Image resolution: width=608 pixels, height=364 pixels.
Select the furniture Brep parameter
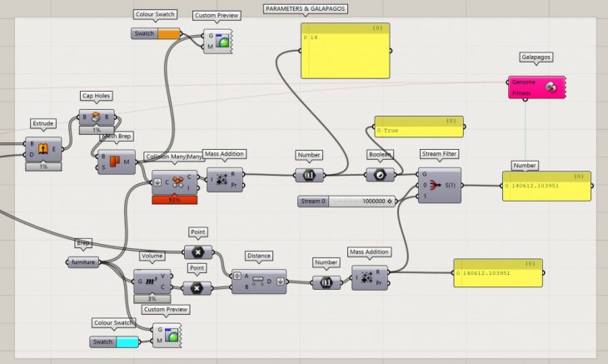tap(83, 262)
